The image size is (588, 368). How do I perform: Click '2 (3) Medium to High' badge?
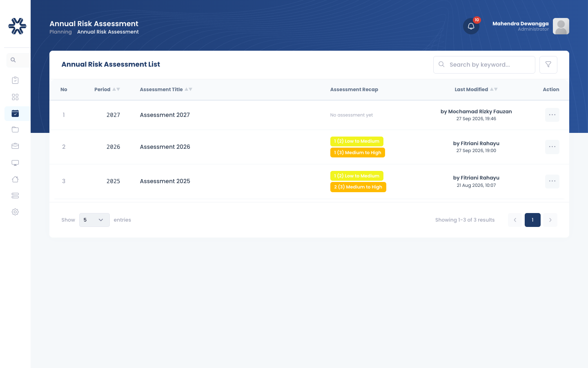358,187
